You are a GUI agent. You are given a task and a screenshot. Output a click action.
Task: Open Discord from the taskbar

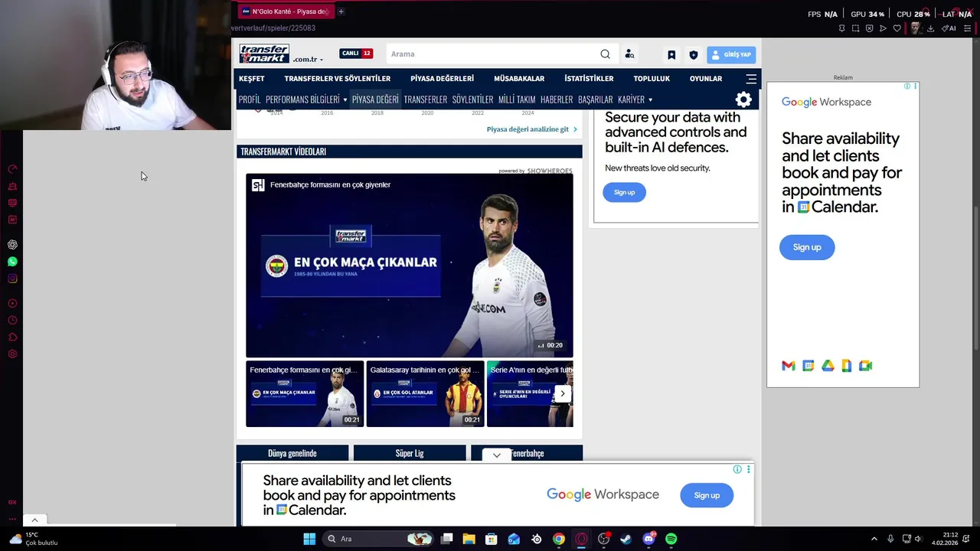tap(648, 539)
